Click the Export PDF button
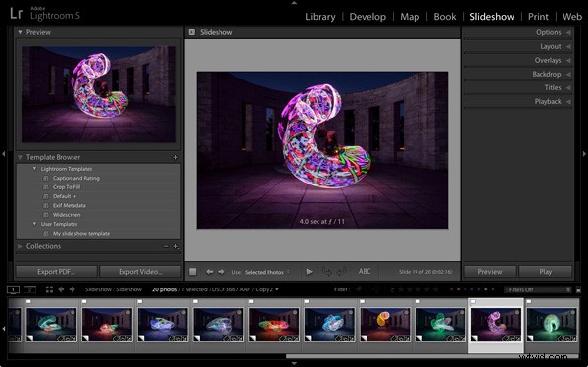 click(x=56, y=272)
